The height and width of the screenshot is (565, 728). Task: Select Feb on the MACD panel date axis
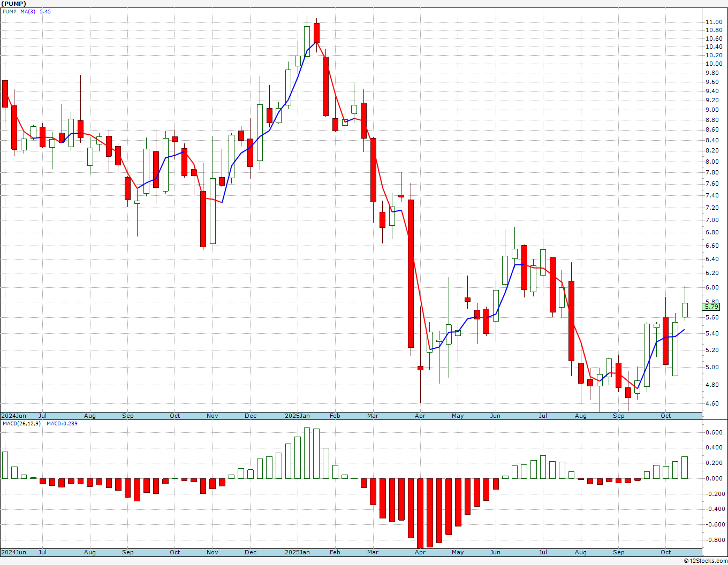tap(335, 552)
